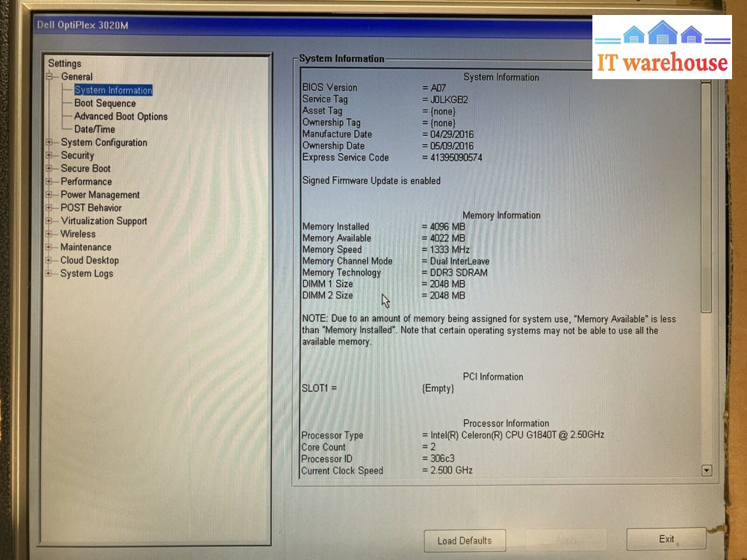Open Advanced Boot Options
Image resolution: width=747 pixels, height=560 pixels.
[x=120, y=116]
